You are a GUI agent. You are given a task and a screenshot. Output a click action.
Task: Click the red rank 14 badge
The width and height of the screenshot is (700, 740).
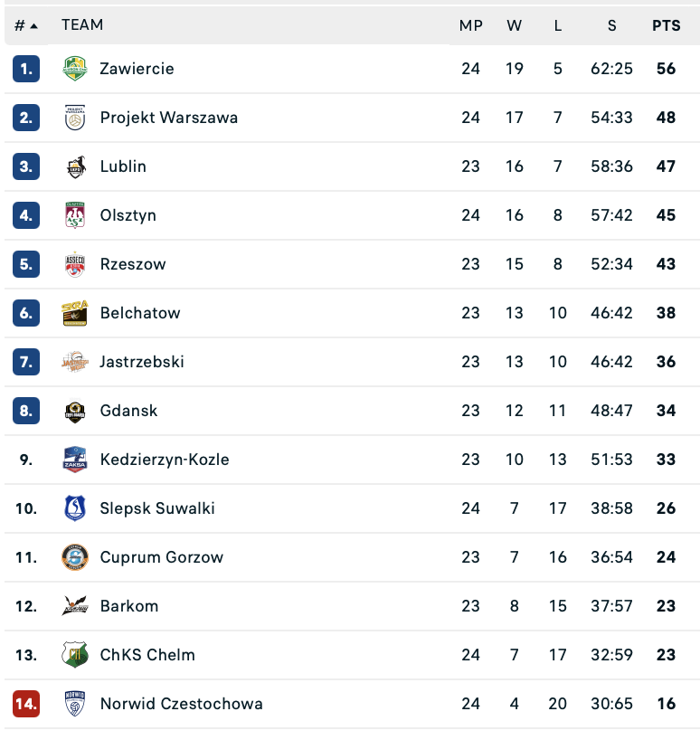pos(26,704)
